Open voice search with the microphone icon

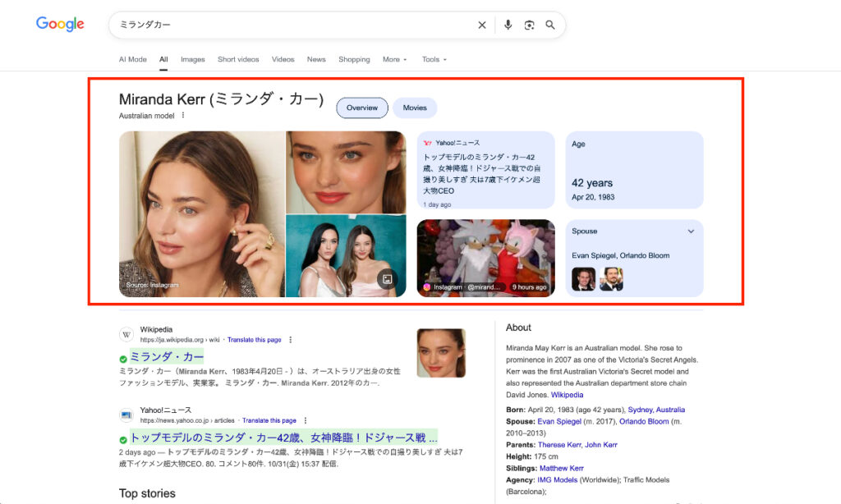pos(508,25)
